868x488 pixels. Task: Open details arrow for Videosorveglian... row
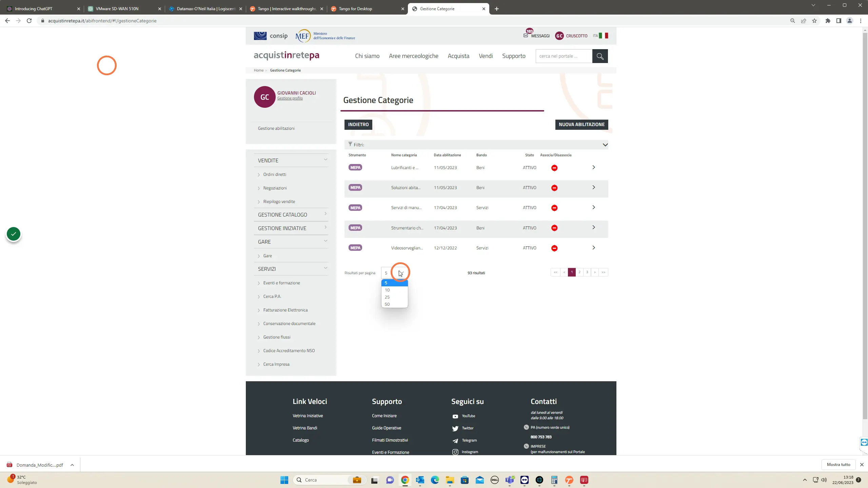[x=594, y=248]
